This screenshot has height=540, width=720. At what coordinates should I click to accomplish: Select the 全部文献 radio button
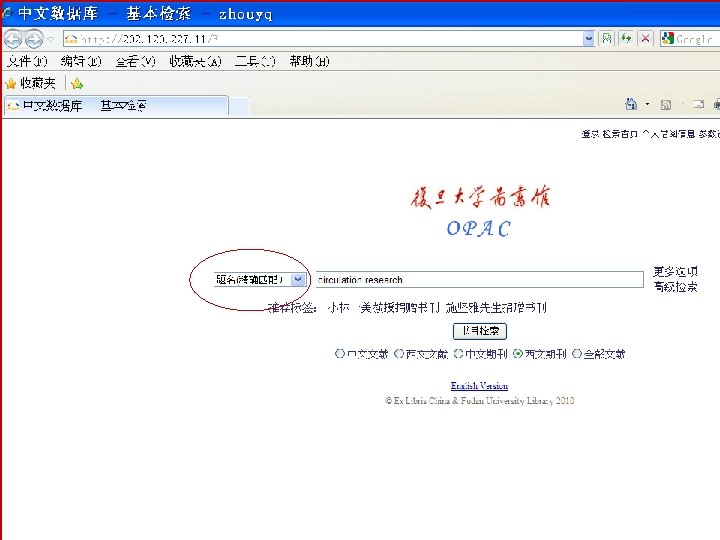pyautogui.click(x=577, y=354)
